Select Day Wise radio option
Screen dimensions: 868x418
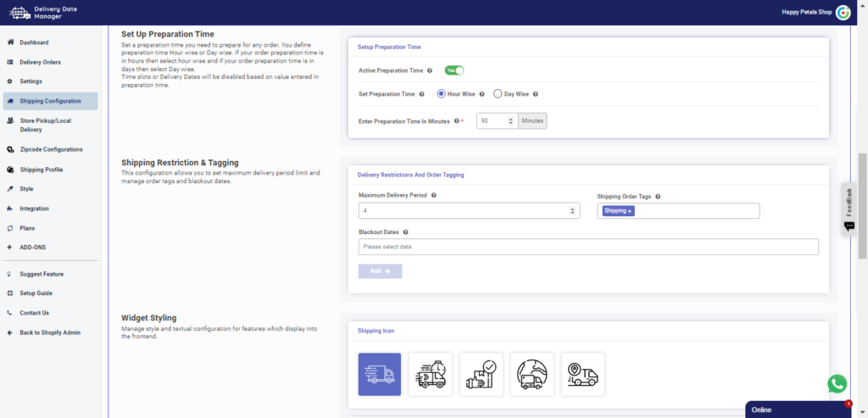(498, 94)
